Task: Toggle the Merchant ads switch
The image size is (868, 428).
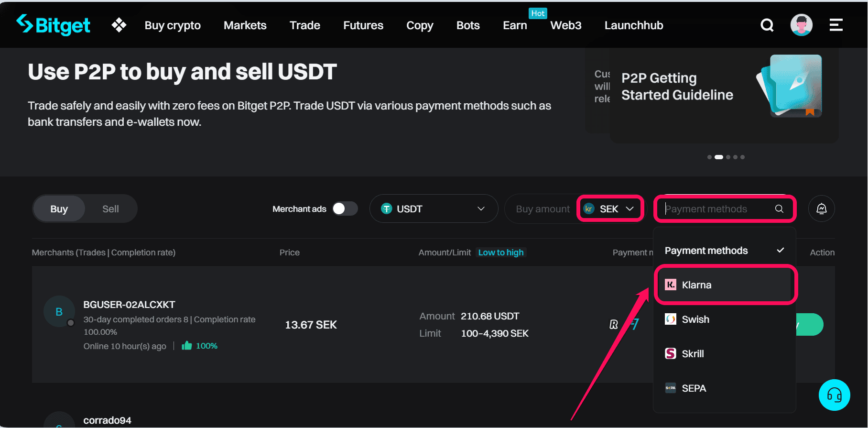Action: (345, 209)
